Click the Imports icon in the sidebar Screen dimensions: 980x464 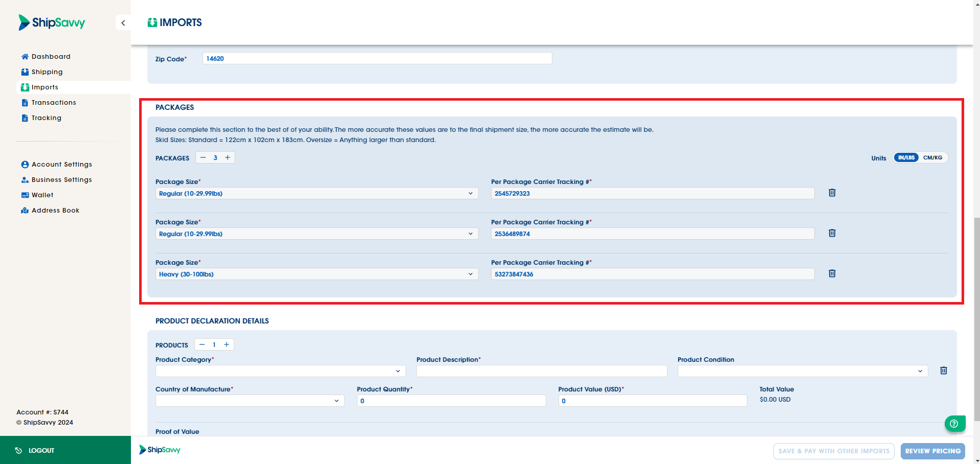(x=25, y=87)
